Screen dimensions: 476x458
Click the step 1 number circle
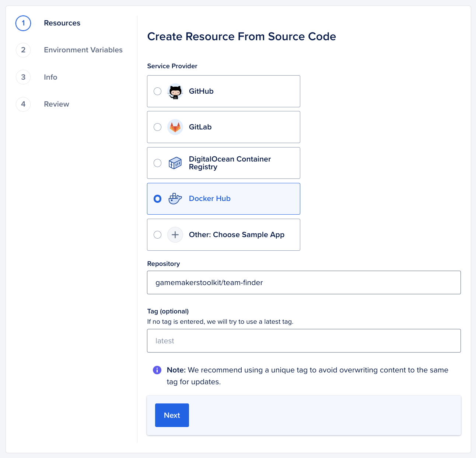click(23, 23)
